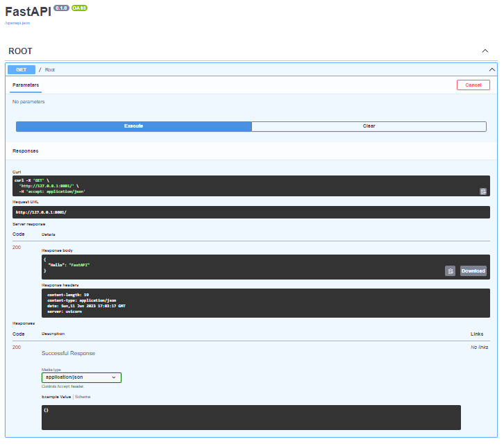The height and width of the screenshot is (446, 504).
Task: Click the response headers code block
Action: click(265, 303)
